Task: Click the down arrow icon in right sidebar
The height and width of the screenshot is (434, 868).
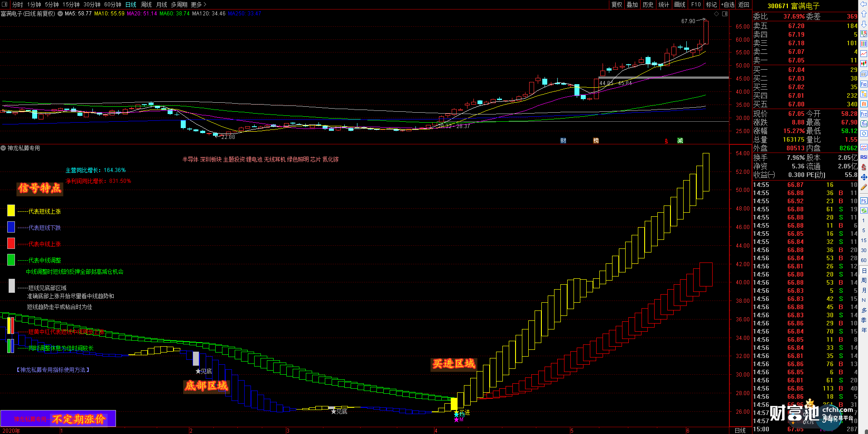Action: pos(864,24)
